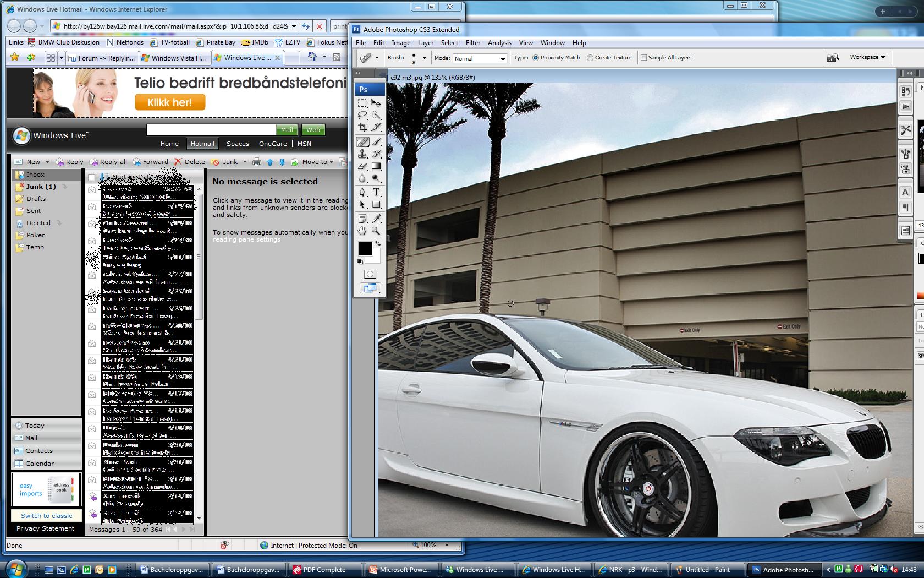Click the black foreground color swatch
Screen dimensions: 924x578
point(365,249)
